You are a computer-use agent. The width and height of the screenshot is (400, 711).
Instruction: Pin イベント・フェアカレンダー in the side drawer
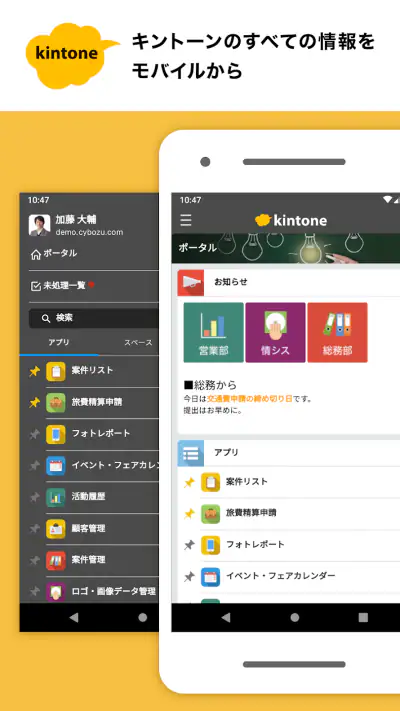pos(34,466)
